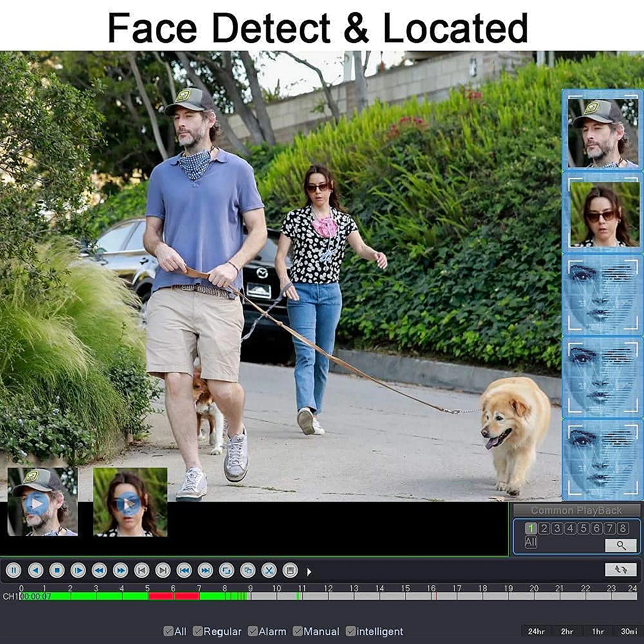Set the timeline scale to 30min
The height and width of the screenshot is (644, 644).
629,631
